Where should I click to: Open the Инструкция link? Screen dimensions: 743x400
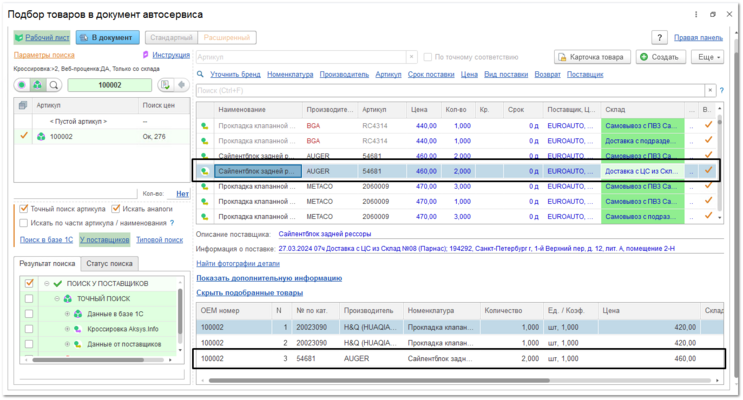171,55
